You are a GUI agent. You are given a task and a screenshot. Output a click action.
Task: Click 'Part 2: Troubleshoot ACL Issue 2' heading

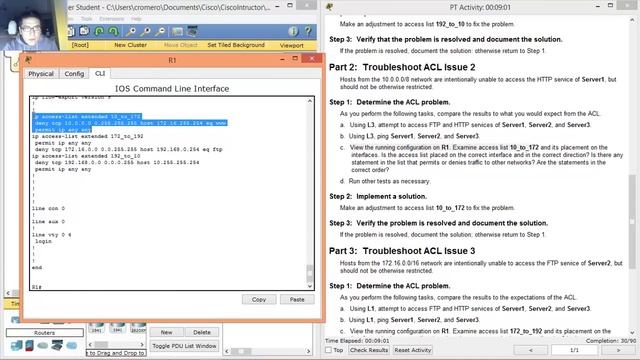click(402, 67)
